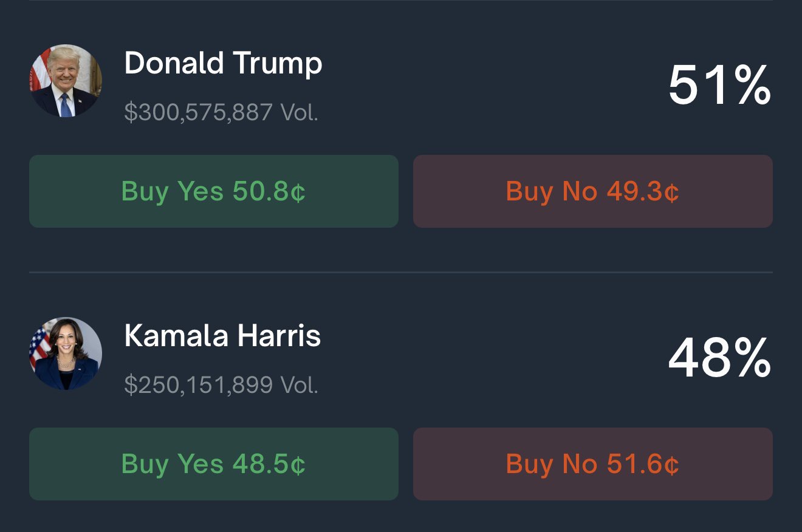
Task: Click Buy No 51.6¢ for Kamala Harris
Action: (592, 464)
